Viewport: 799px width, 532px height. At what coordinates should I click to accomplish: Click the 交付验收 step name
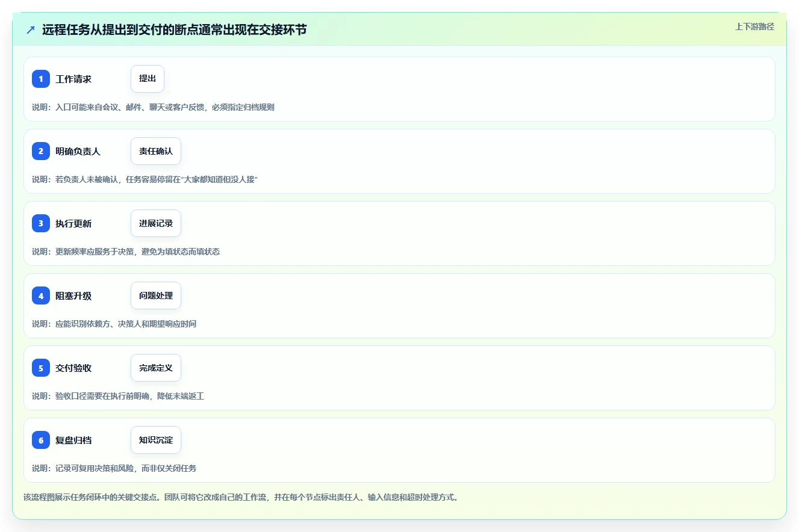click(73, 368)
